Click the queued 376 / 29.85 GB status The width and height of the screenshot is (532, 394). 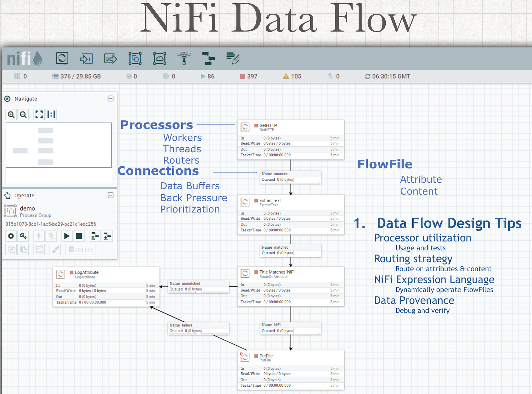(x=76, y=76)
